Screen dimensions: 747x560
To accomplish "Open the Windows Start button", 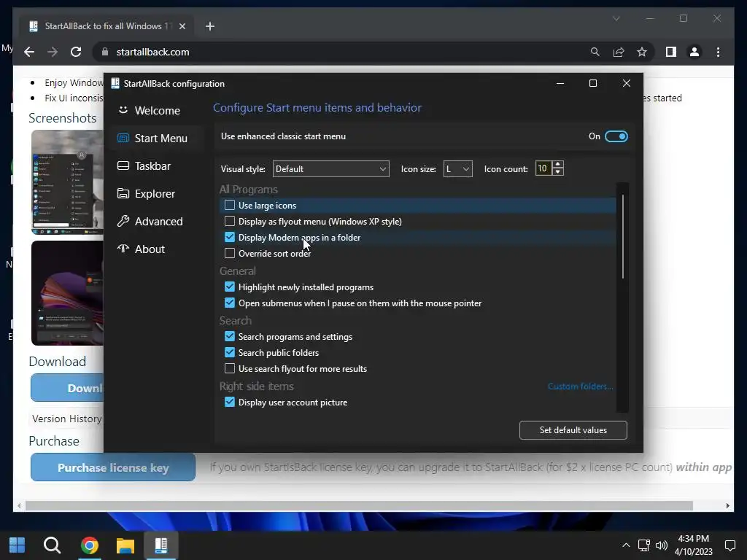I will pos(18,545).
